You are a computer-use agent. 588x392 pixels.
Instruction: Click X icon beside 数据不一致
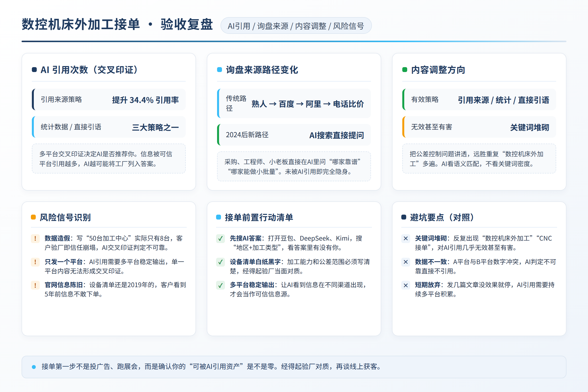point(405,262)
